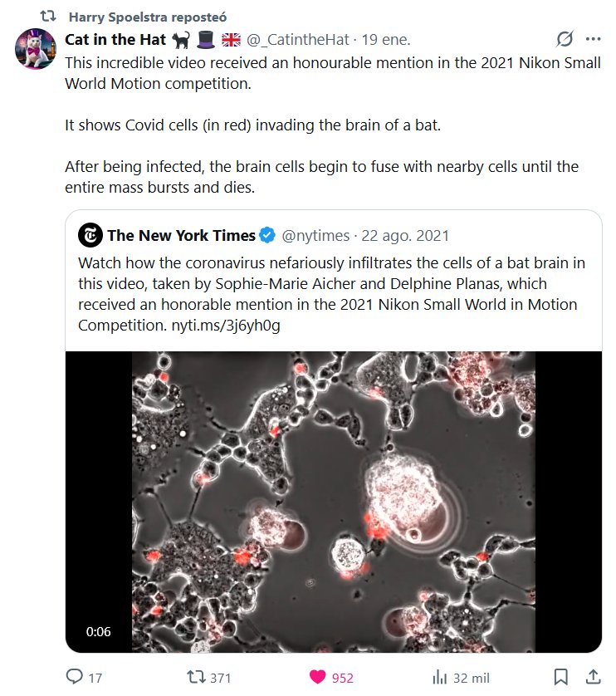The width and height of the screenshot is (616, 696).
Task: Toggle the like heart icon
Action: pos(317,677)
